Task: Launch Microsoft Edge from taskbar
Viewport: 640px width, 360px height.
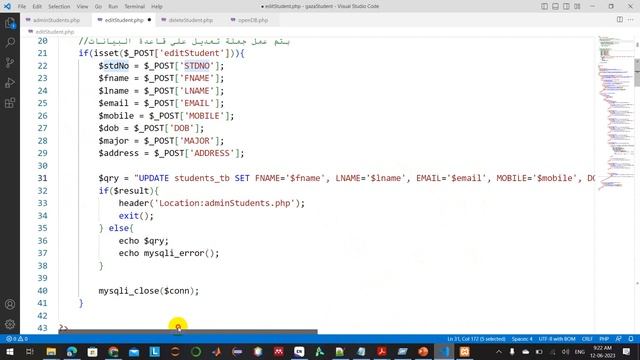Action: (x=72, y=351)
